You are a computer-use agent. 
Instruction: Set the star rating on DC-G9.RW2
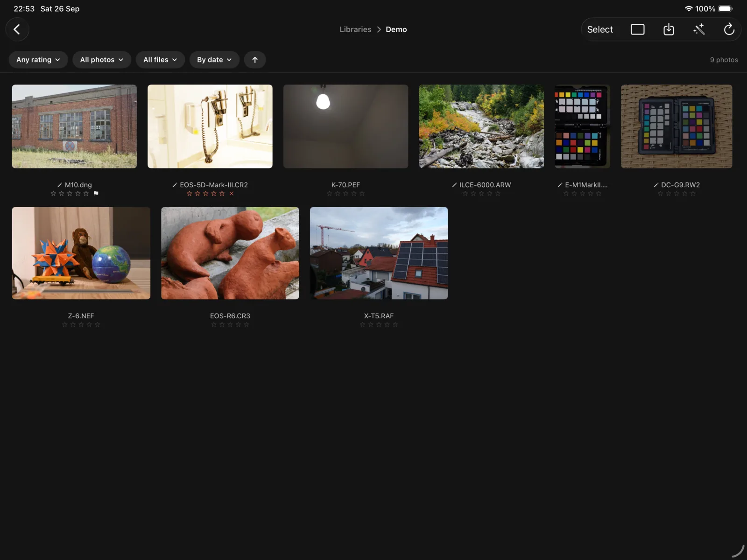[x=677, y=193]
